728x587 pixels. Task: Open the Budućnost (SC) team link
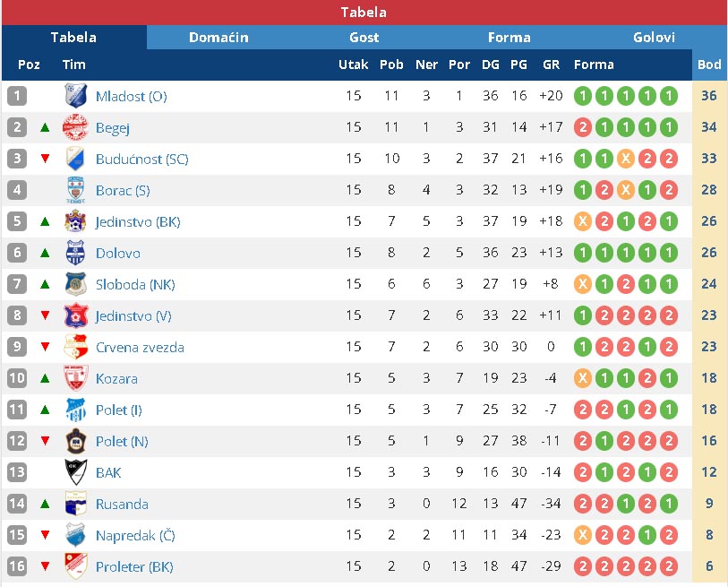pyautogui.click(x=142, y=159)
